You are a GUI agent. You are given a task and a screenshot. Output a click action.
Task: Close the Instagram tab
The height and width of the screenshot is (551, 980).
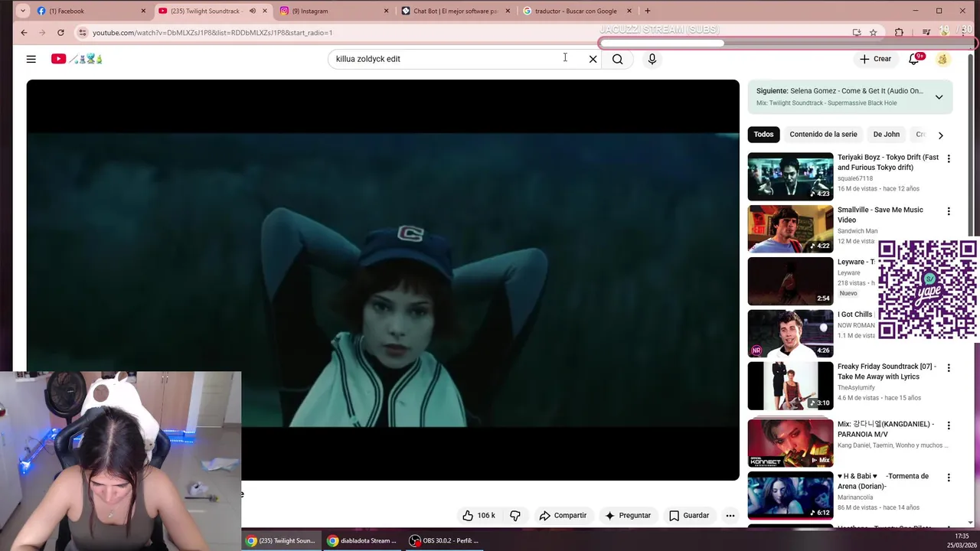click(386, 11)
